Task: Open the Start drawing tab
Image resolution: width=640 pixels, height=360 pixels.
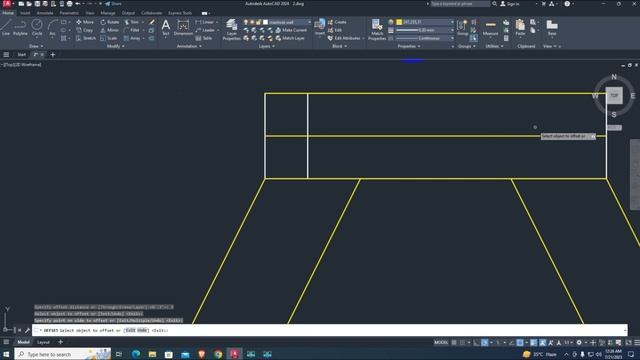Action: pos(22,55)
